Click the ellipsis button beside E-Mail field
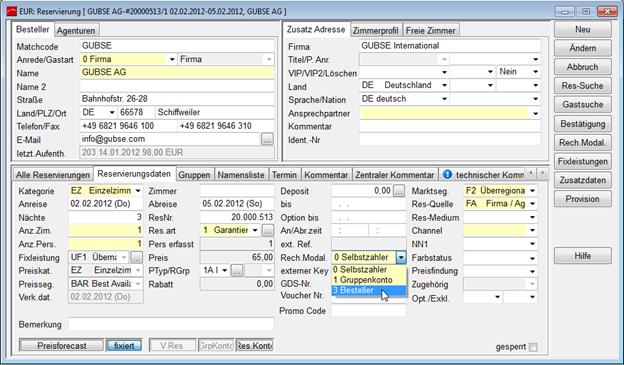624x365 pixels. [267, 139]
